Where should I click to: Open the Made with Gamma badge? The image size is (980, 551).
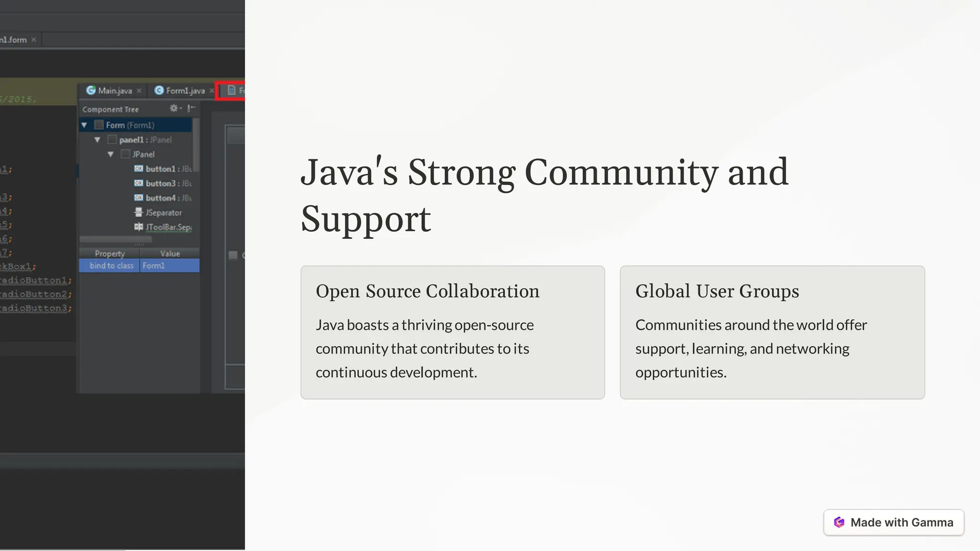[893, 522]
